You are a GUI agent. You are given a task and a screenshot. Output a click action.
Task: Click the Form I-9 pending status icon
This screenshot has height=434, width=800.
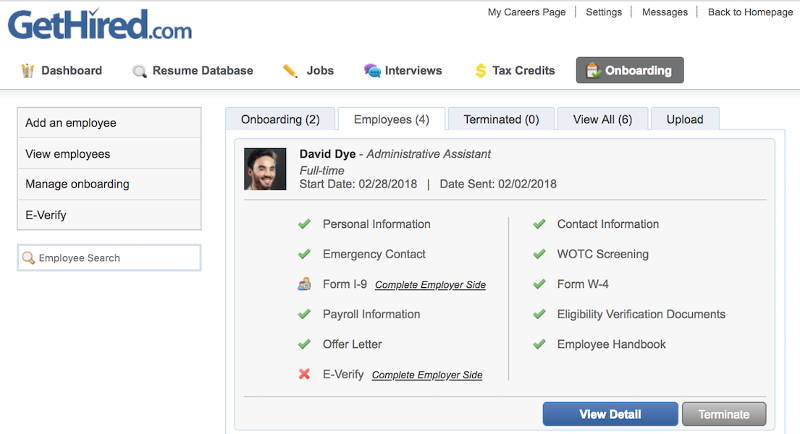point(304,284)
